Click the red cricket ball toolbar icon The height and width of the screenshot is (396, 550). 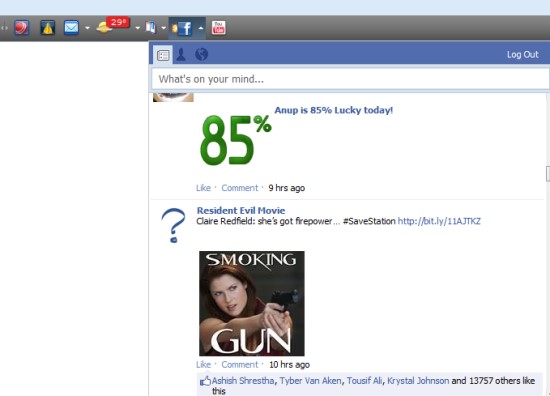pyautogui.click(x=21, y=28)
